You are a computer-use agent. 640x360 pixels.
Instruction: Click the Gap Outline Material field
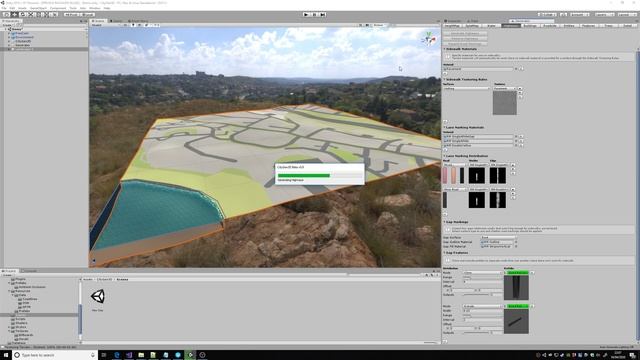[497, 242]
